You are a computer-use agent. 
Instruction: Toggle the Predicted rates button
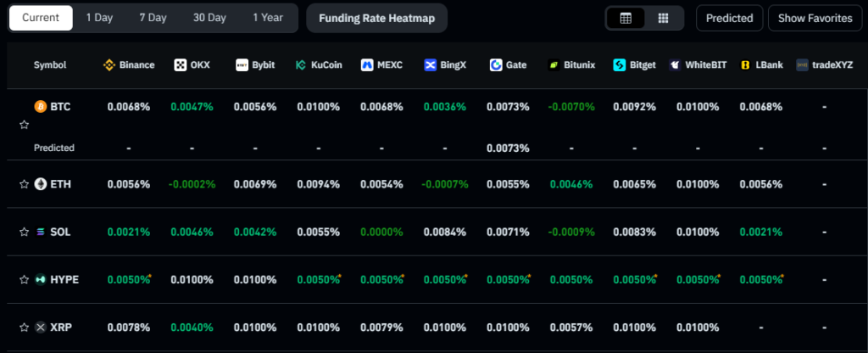click(x=730, y=19)
